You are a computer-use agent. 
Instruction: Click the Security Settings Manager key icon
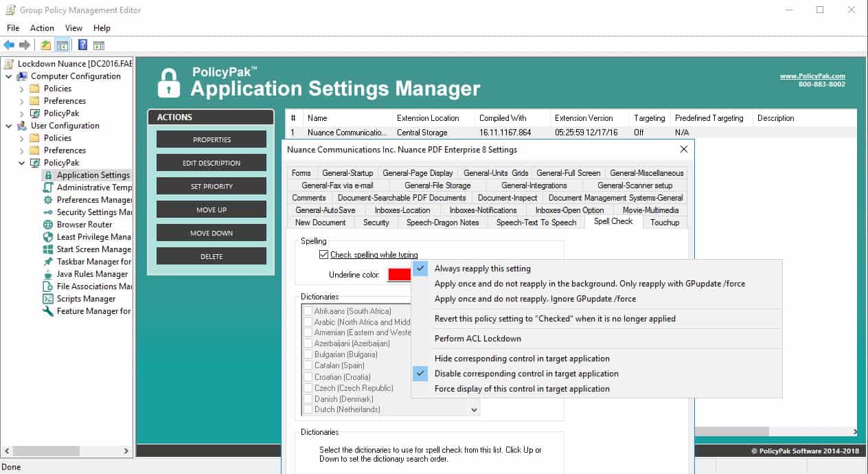pos(48,212)
